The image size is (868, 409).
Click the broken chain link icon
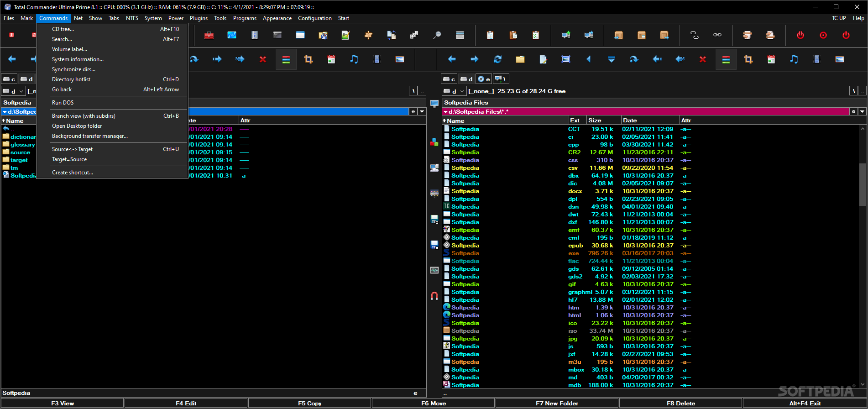point(695,35)
